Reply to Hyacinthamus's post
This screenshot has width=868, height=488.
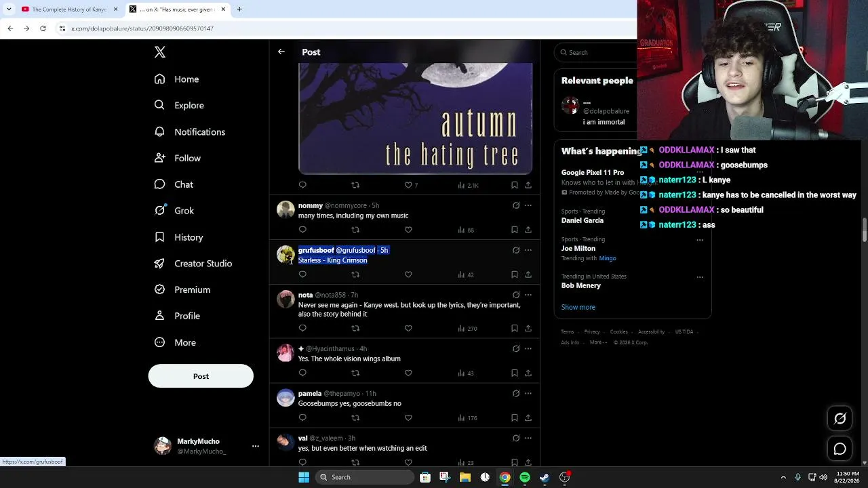click(302, 373)
